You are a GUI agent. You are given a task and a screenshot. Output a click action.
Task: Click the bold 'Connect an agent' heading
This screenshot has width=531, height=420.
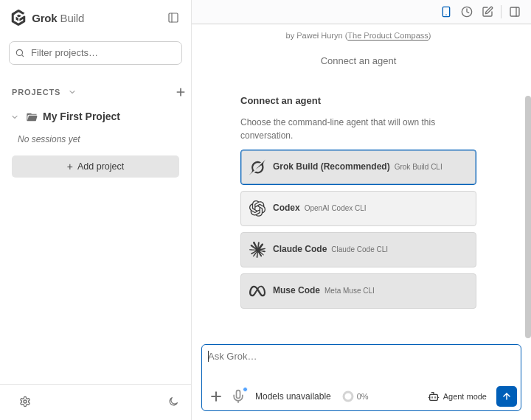[280, 101]
